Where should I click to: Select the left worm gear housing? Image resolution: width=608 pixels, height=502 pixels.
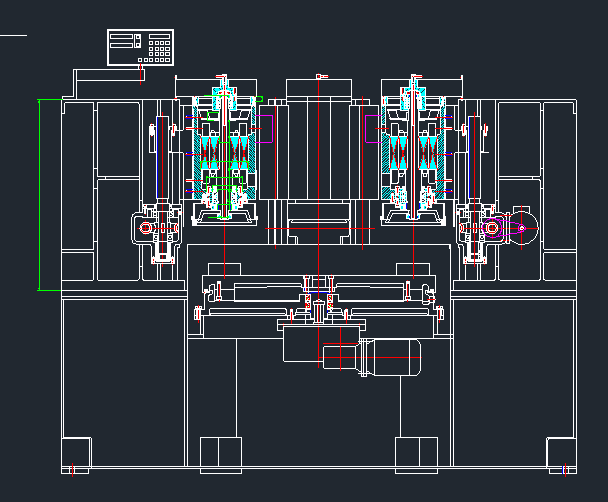tap(154, 229)
